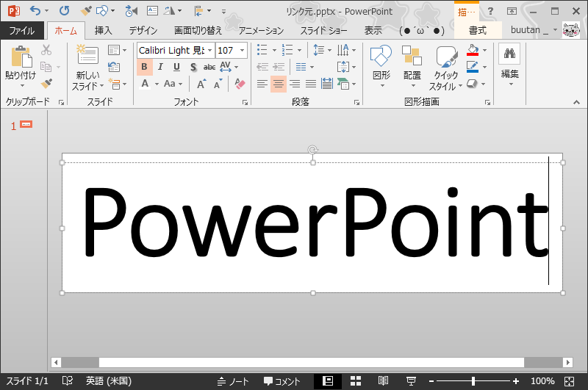
Task: Click the Find binoculars editing icon
Action: (509, 53)
